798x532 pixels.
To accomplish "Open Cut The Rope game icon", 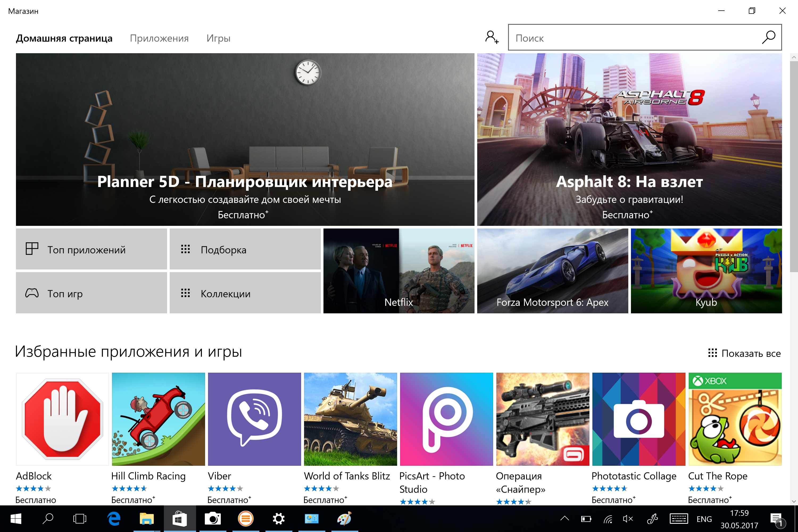I will pyautogui.click(x=735, y=419).
